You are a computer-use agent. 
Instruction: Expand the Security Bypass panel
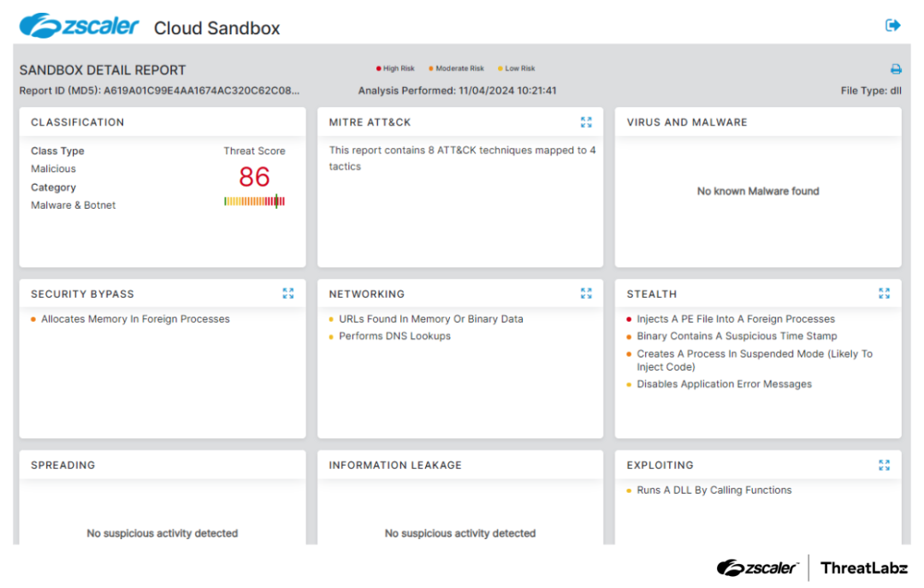(x=288, y=294)
